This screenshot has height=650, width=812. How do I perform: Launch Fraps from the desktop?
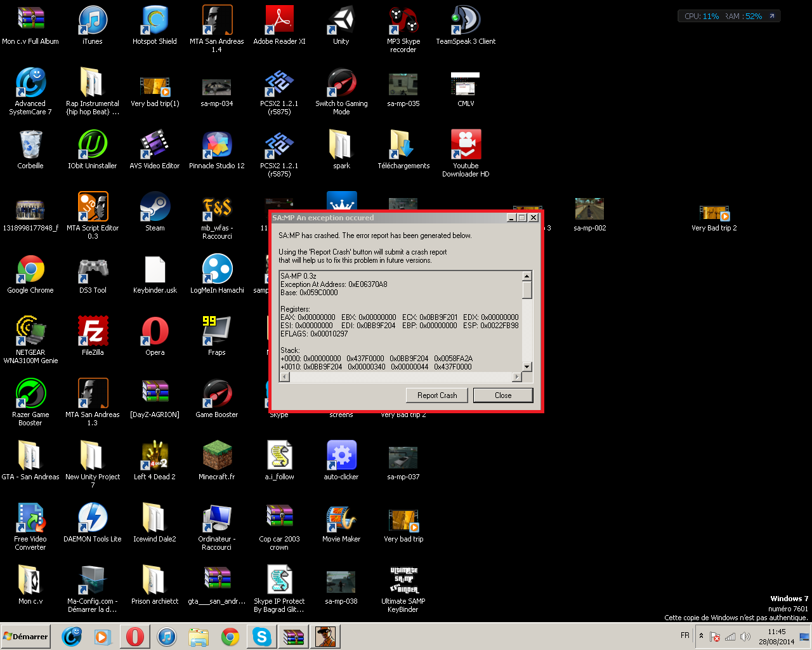217,336
